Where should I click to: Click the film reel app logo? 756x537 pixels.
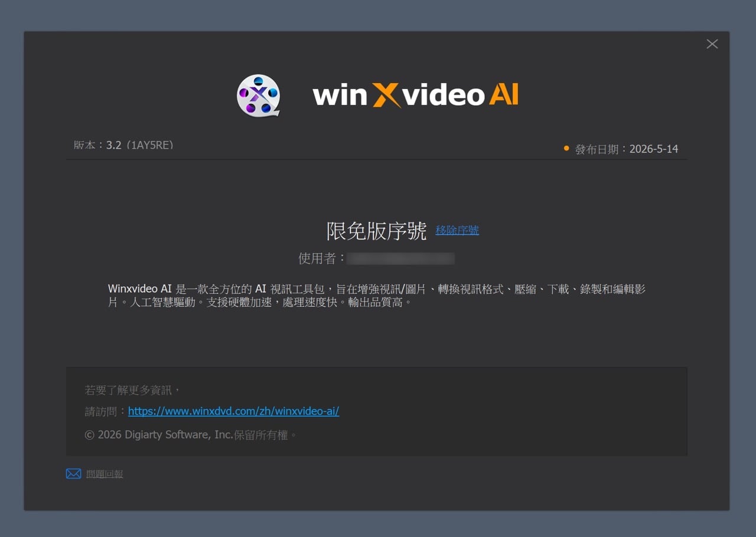pyautogui.click(x=258, y=95)
